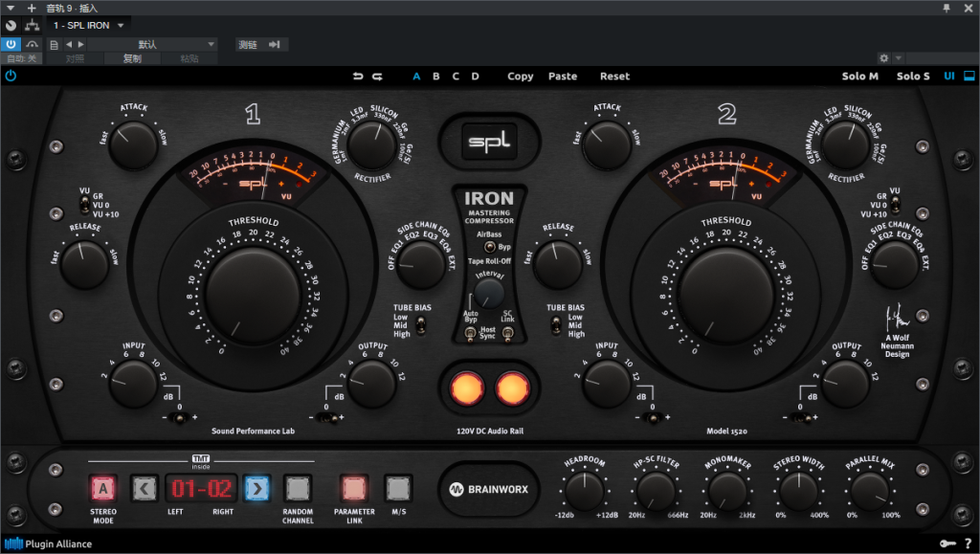
Task: Click the 复制 button
Action: [x=132, y=58]
